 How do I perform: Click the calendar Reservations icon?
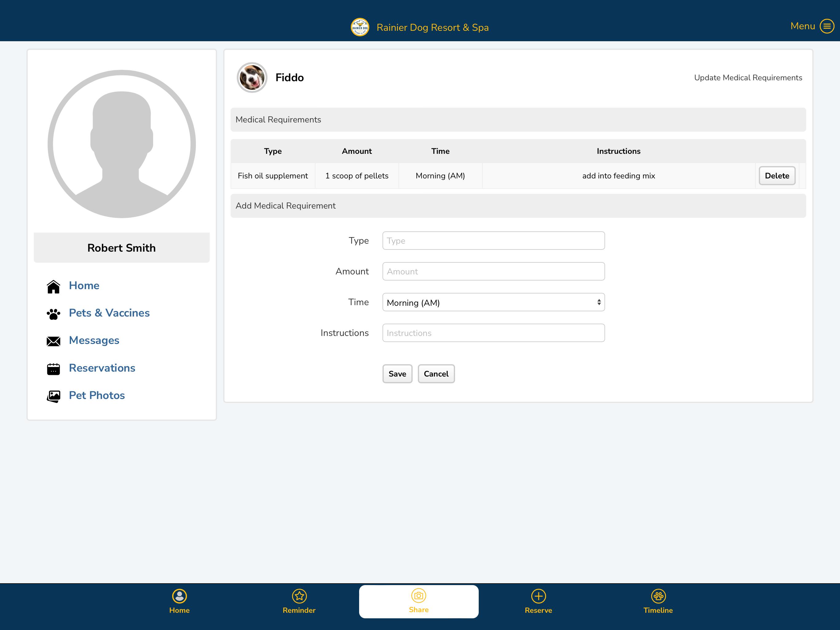(x=53, y=369)
